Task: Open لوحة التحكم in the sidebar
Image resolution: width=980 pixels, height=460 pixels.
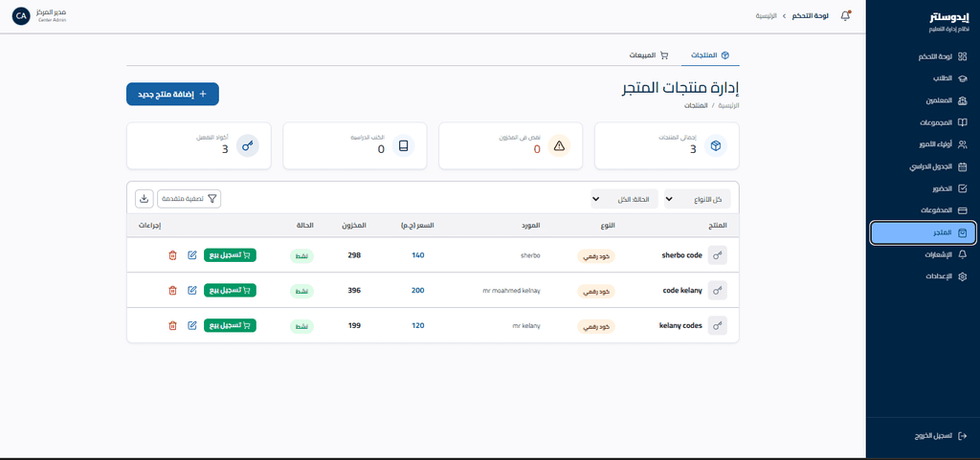Action: 923,56
